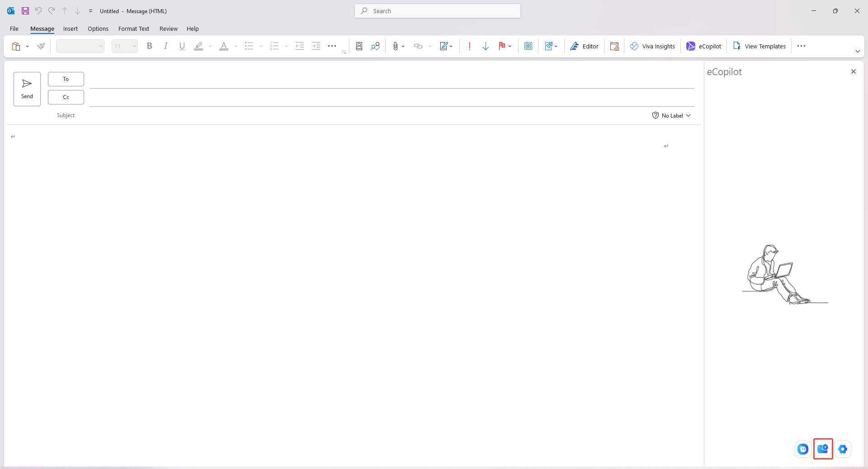Apply the Format Painter
Image resolution: width=868 pixels, height=469 pixels.
[x=41, y=46]
